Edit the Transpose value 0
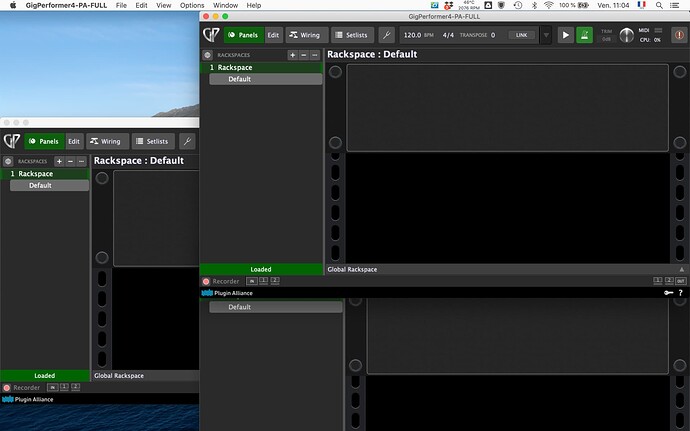Viewport: 690px width, 431px height. pos(493,35)
